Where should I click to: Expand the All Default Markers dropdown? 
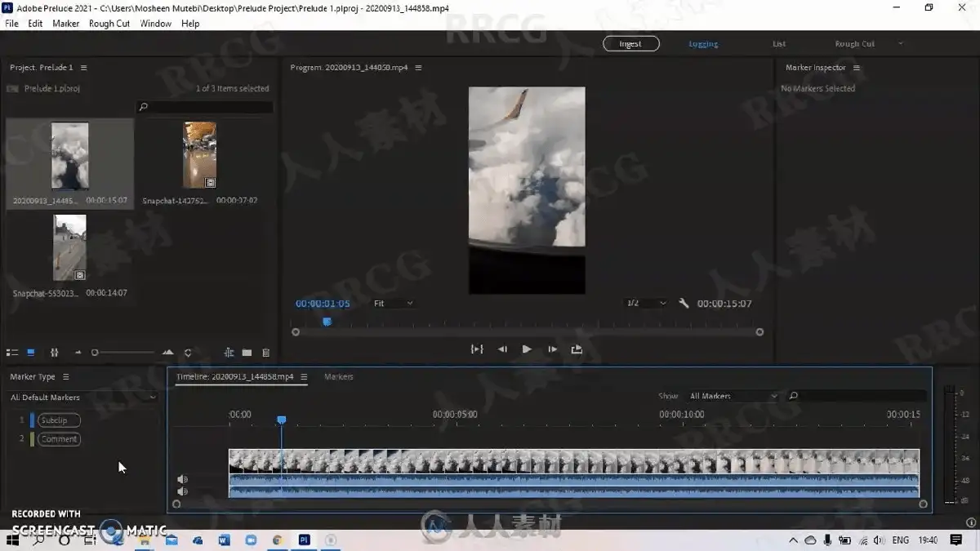click(82, 398)
